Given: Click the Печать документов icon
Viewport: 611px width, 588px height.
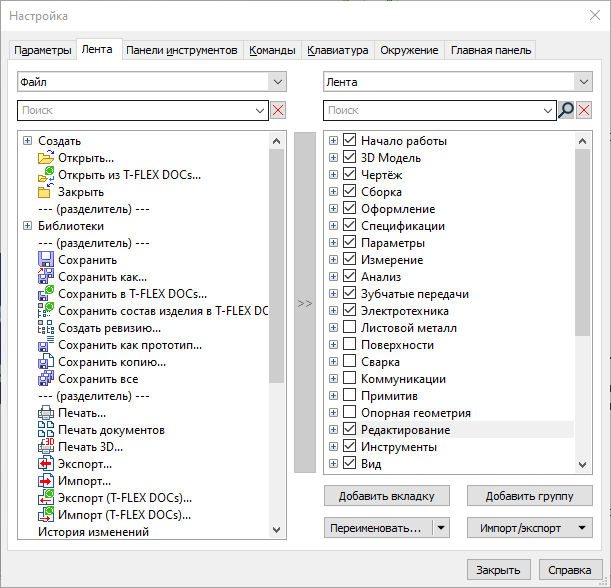Looking at the screenshot, I should [46, 429].
